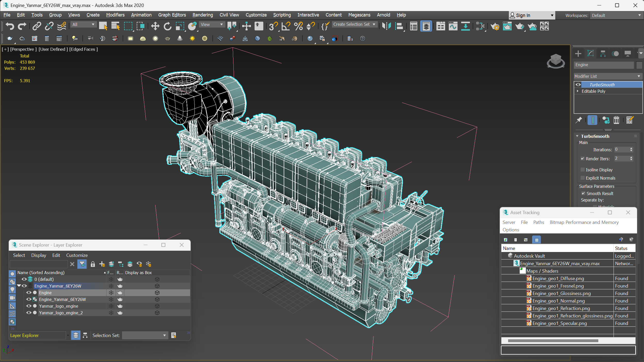Click Configure Modifier Sets icon

[630, 120]
